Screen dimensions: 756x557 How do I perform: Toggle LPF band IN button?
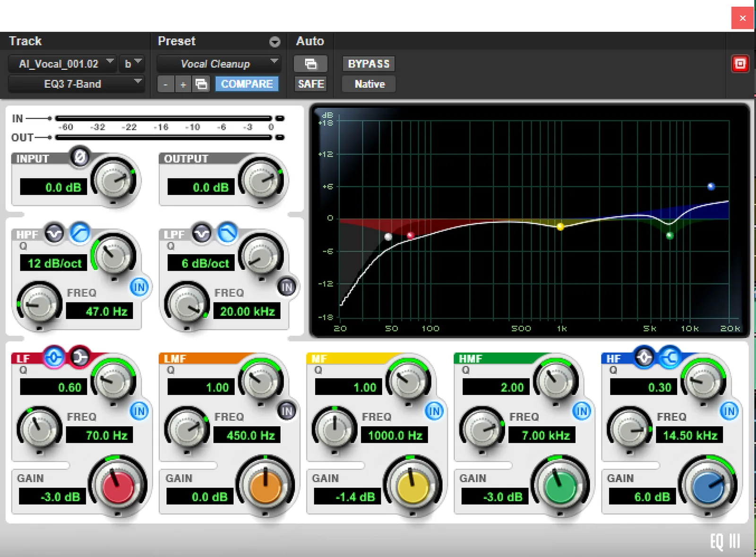click(287, 287)
